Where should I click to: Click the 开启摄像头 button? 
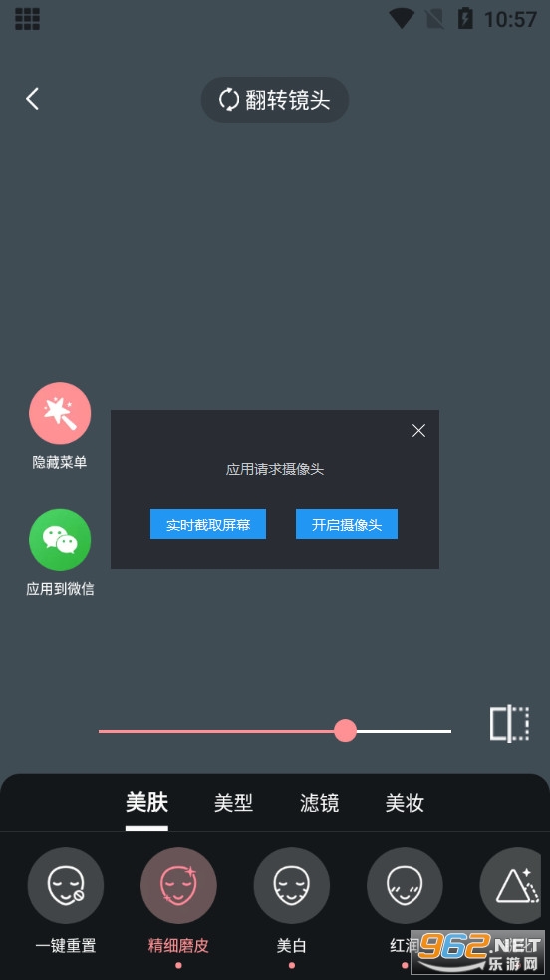click(x=347, y=524)
